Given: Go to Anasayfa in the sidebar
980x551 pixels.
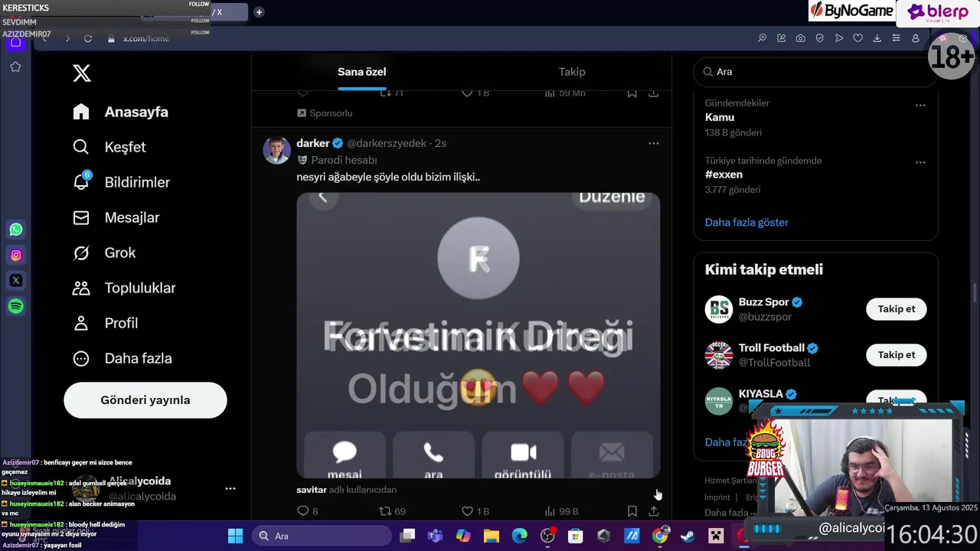Looking at the screenshot, I should tap(120, 112).
